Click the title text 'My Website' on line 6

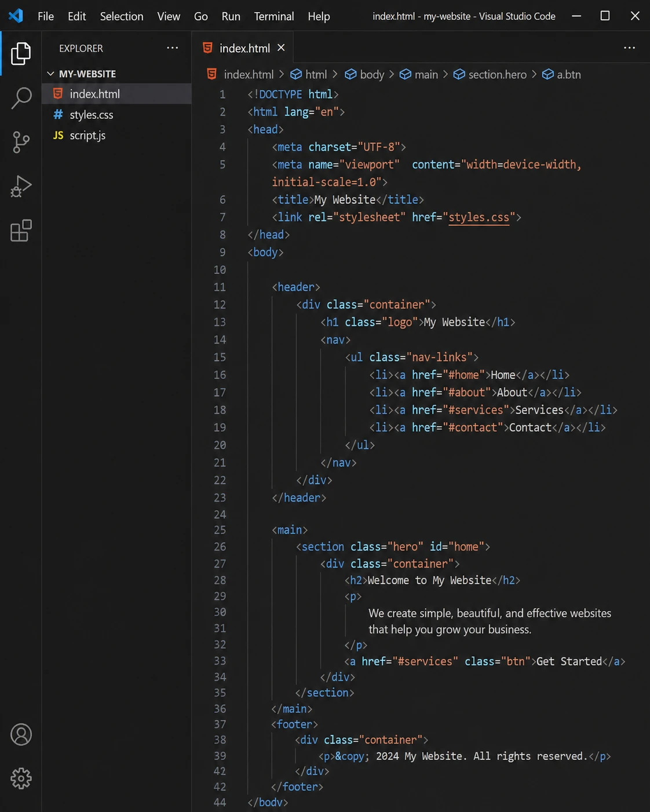click(345, 199)
